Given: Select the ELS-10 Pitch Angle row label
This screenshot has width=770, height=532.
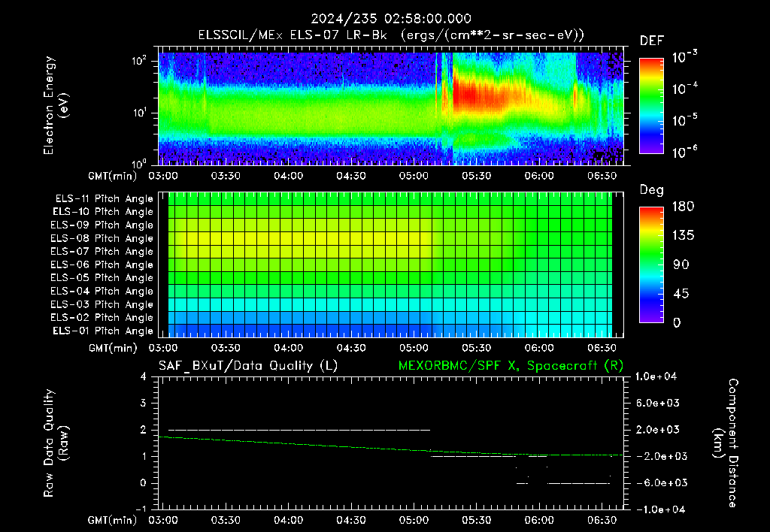Looking at the screenshot, I should (103, 212).
